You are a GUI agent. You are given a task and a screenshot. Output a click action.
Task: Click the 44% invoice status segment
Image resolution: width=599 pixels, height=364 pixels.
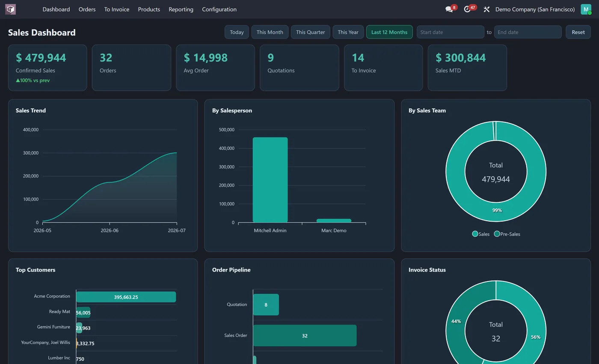[x=456, y=321]
